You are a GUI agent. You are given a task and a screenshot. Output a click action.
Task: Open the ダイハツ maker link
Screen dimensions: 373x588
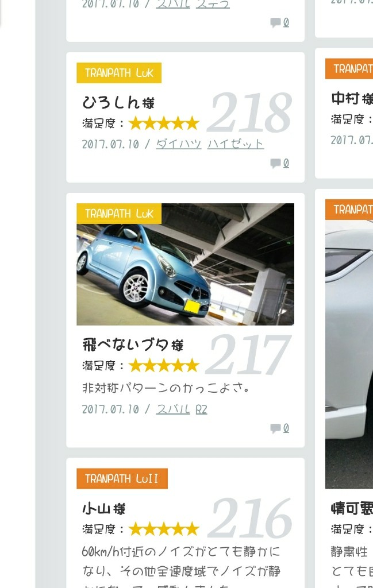179,144
